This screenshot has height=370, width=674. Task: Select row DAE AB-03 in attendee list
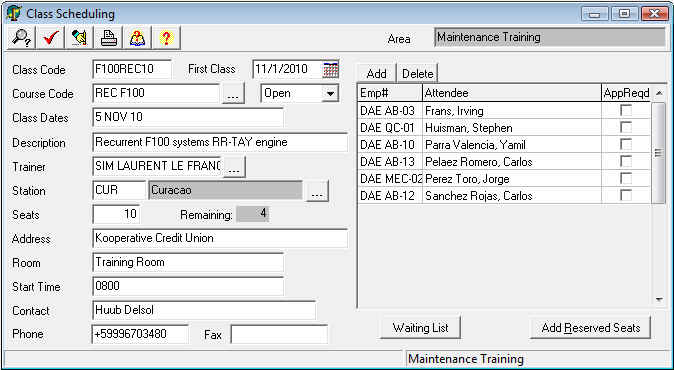504,110
